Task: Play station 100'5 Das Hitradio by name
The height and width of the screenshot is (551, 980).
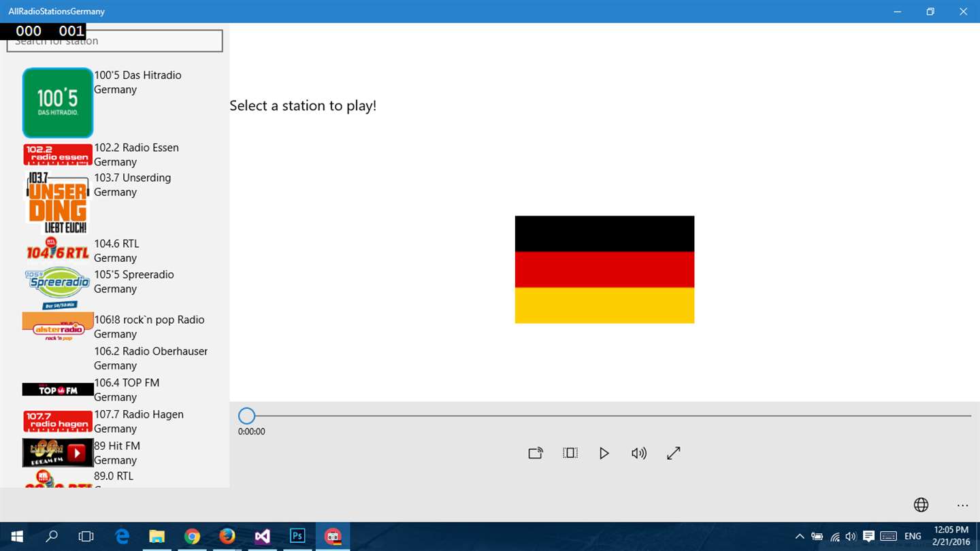Action: click(x=137, y=75)
